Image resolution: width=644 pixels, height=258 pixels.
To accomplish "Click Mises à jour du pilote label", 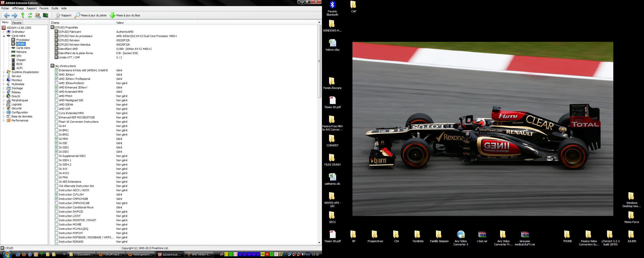I will point(94,15).
